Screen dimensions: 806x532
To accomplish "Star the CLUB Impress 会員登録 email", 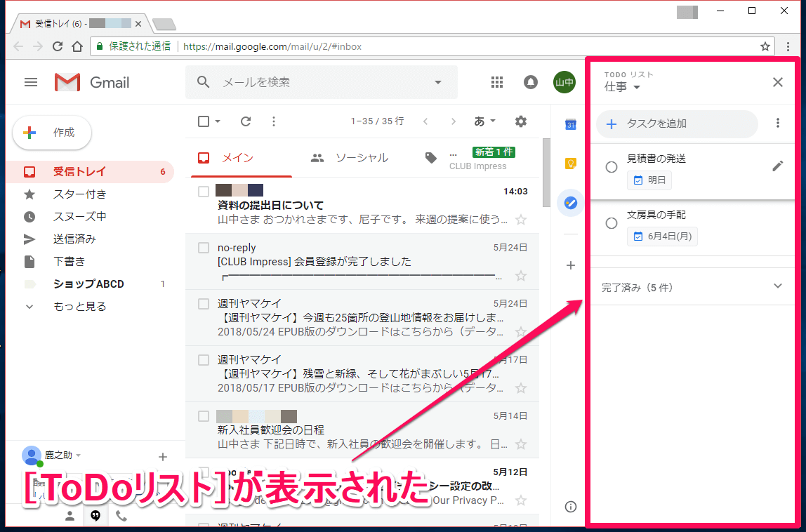I will pos(521,276).
